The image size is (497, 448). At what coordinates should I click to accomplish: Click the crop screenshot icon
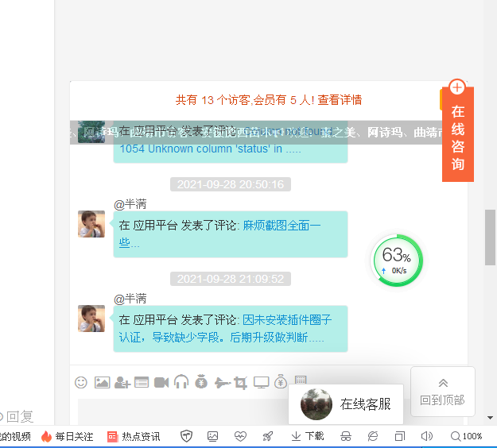click(x=241, y=382)
